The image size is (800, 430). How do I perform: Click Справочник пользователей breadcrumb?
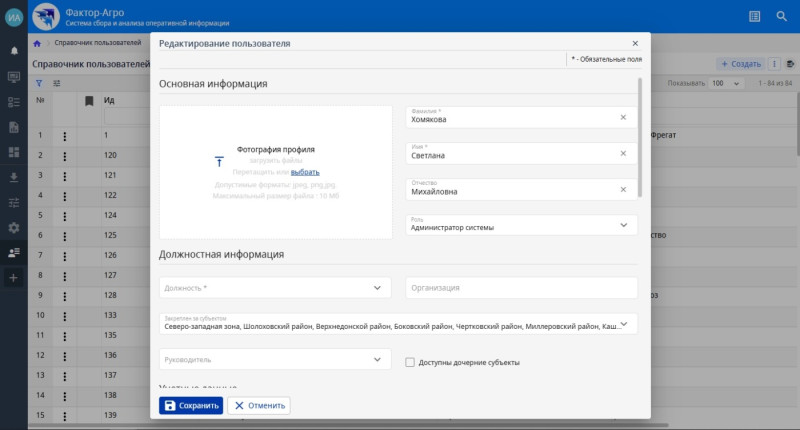97,44
